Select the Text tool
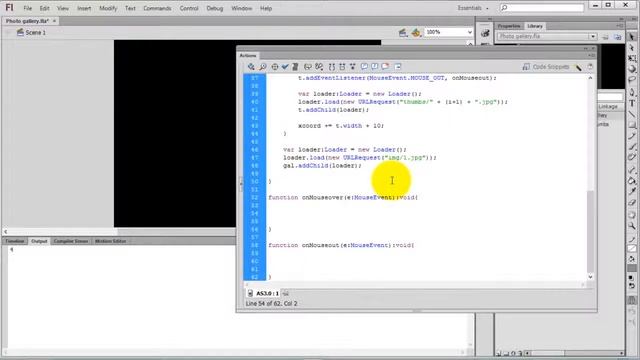This screenshot has height=360, width=640. pyautogui.click(x=632, y=103)
